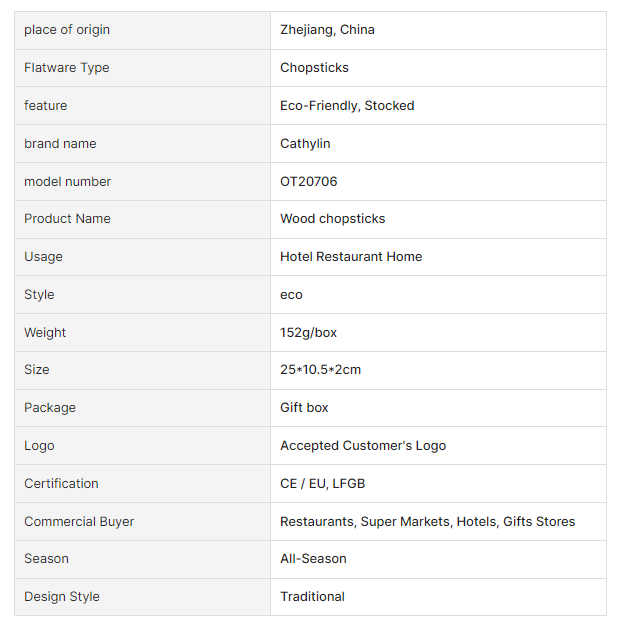Select the "Eco-Friendly, Stocked" feature value
623x630 pixels.
[347, 106]
